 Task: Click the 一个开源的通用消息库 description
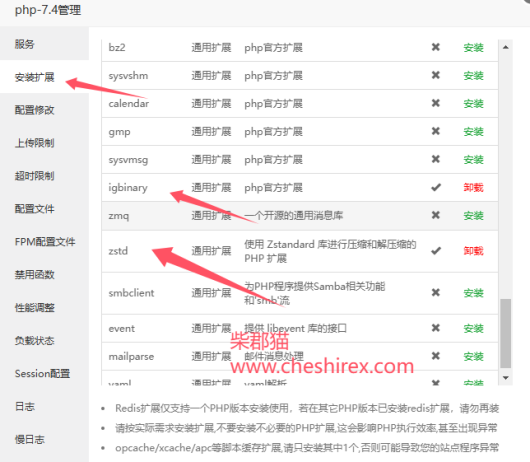294,216
